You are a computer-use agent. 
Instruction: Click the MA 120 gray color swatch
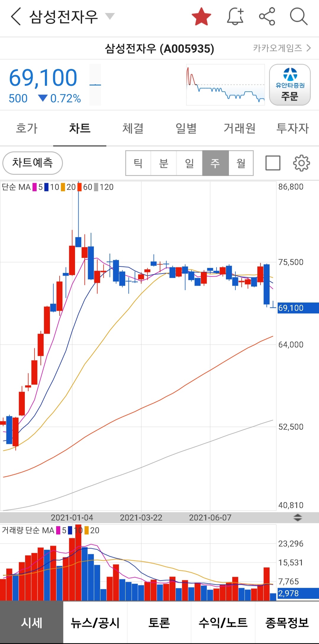(96, 187)
